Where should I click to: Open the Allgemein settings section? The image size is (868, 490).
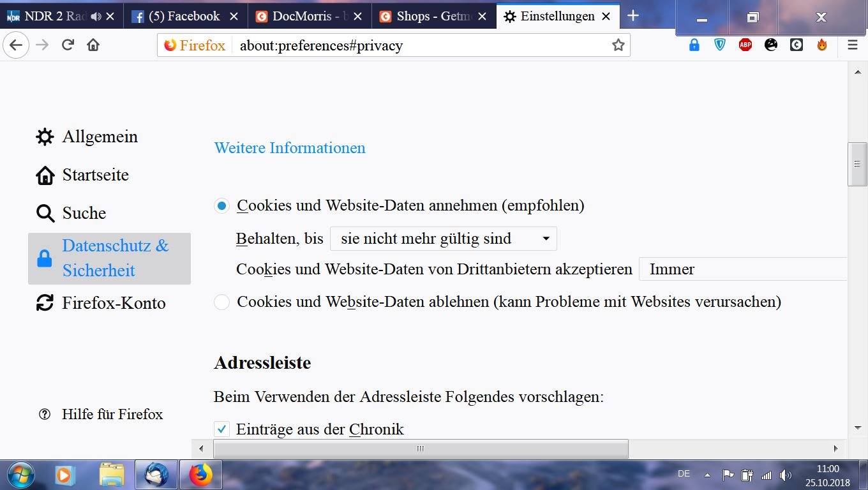[100, 137]
